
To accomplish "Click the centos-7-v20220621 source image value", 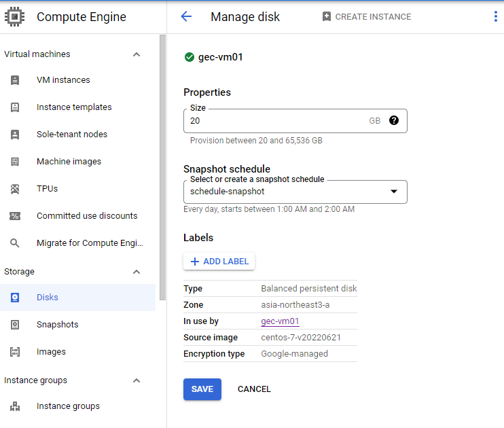I will point(301,338).
